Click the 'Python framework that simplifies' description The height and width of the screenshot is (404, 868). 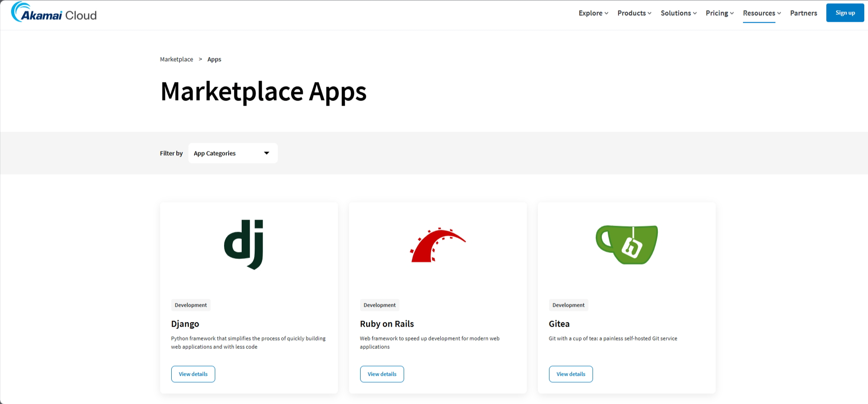pyautogui.click(x=248, y=342)
